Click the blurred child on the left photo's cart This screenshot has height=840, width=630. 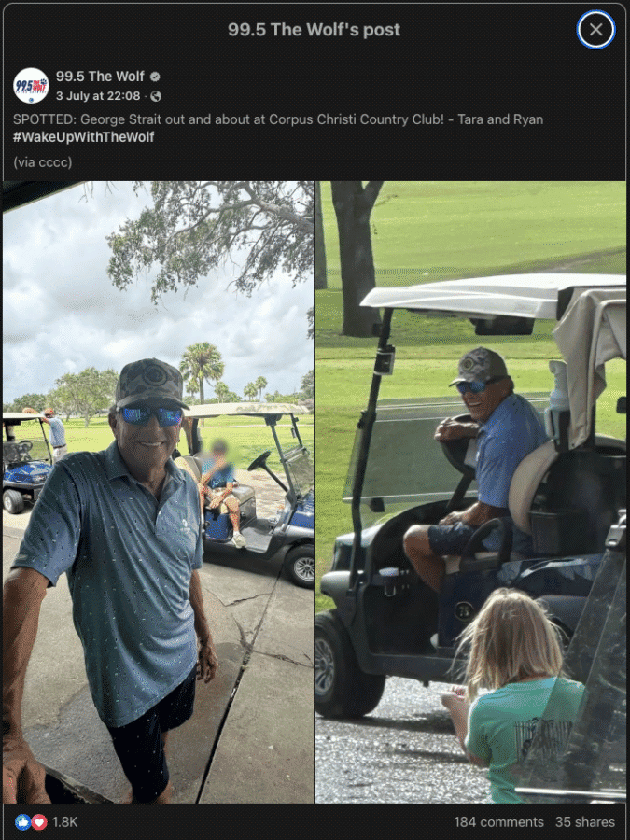point(219,490)
